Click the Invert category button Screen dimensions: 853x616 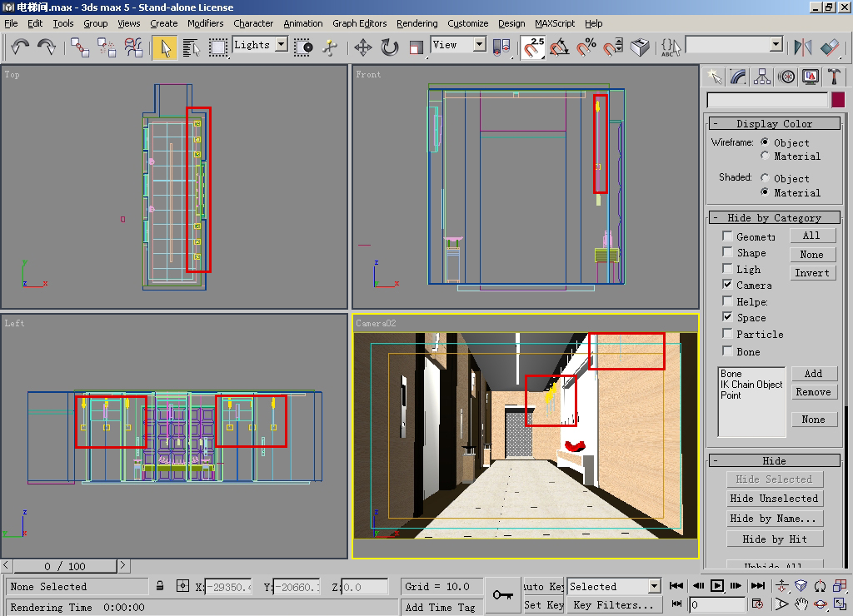tap(812, 273)
